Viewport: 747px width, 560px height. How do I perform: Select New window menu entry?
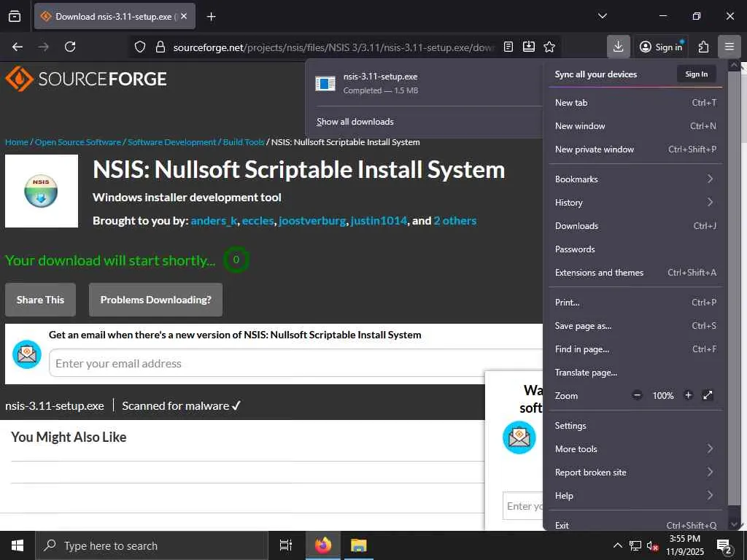pos(635,125)
